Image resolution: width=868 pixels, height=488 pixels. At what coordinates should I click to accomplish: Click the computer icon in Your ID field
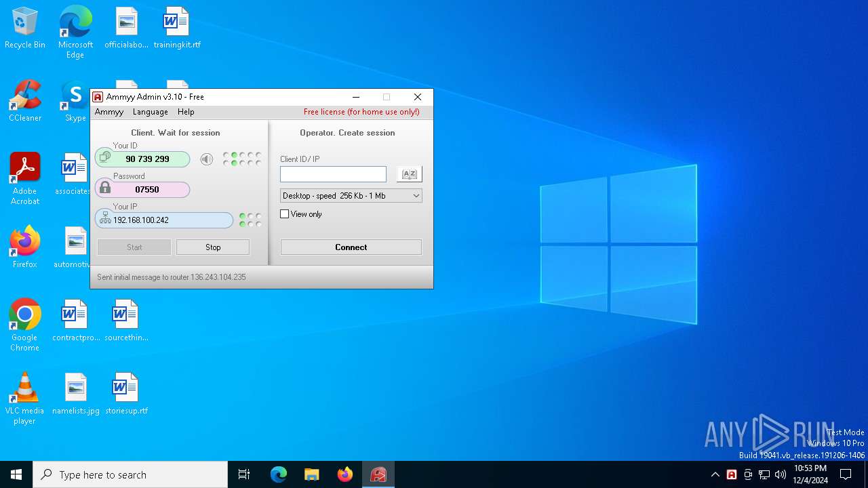[x=104, y=157]
